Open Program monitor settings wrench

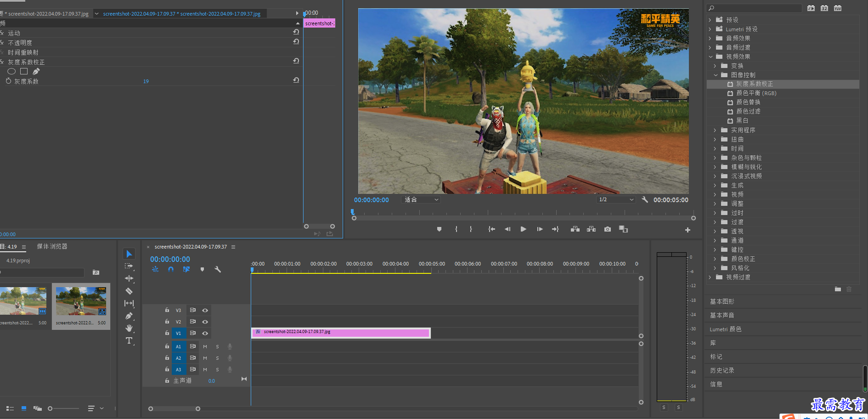click(645, 199)
